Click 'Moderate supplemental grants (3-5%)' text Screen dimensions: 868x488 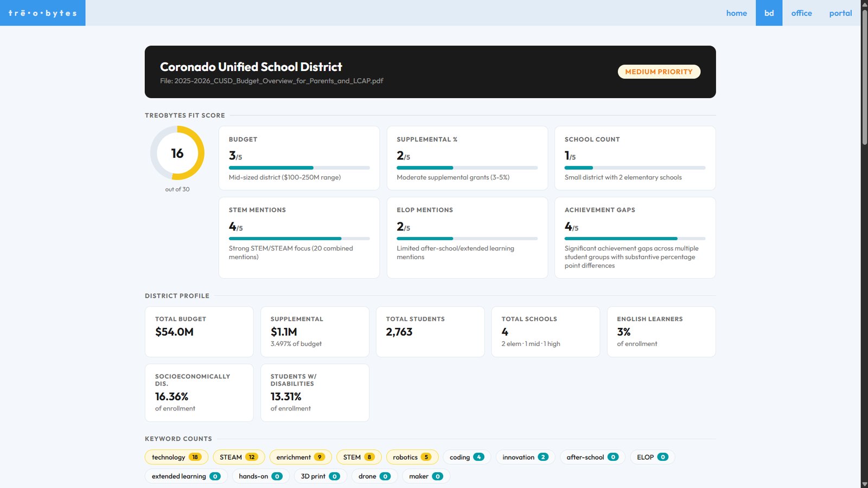coord(453,177)
